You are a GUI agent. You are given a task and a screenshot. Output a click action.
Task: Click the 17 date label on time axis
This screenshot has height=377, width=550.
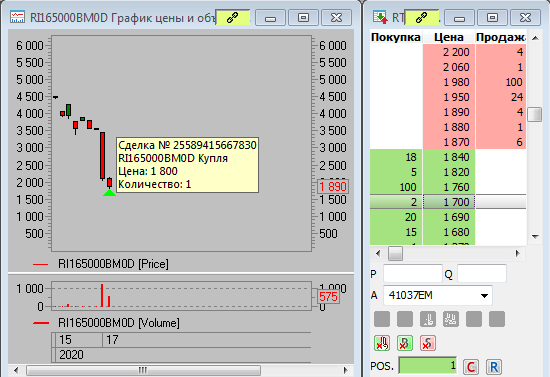[112, 339]
